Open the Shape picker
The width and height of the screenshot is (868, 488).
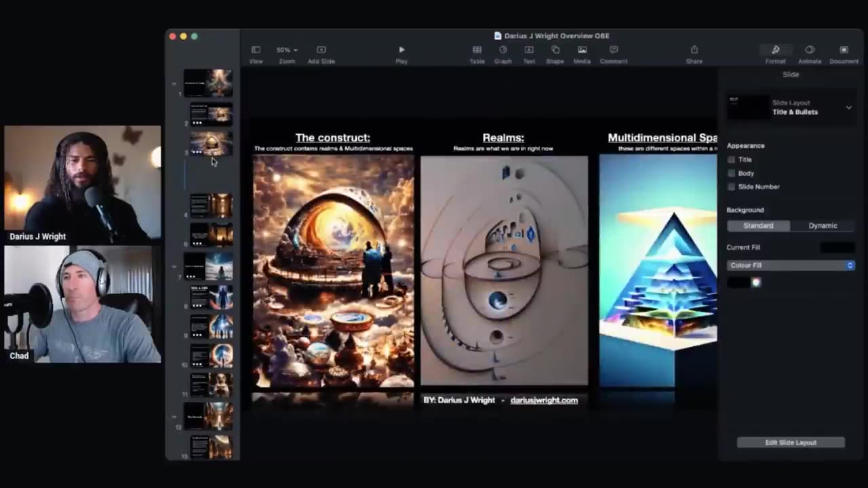555,49
